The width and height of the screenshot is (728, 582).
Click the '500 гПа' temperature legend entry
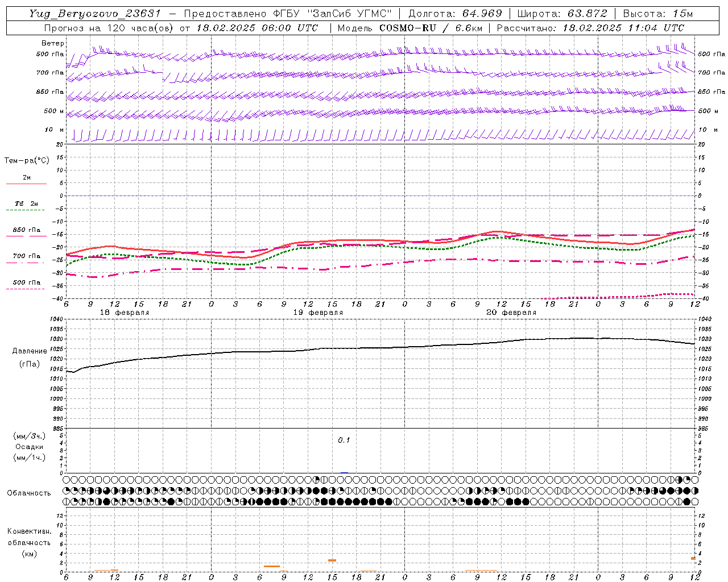tap(27, 282)
